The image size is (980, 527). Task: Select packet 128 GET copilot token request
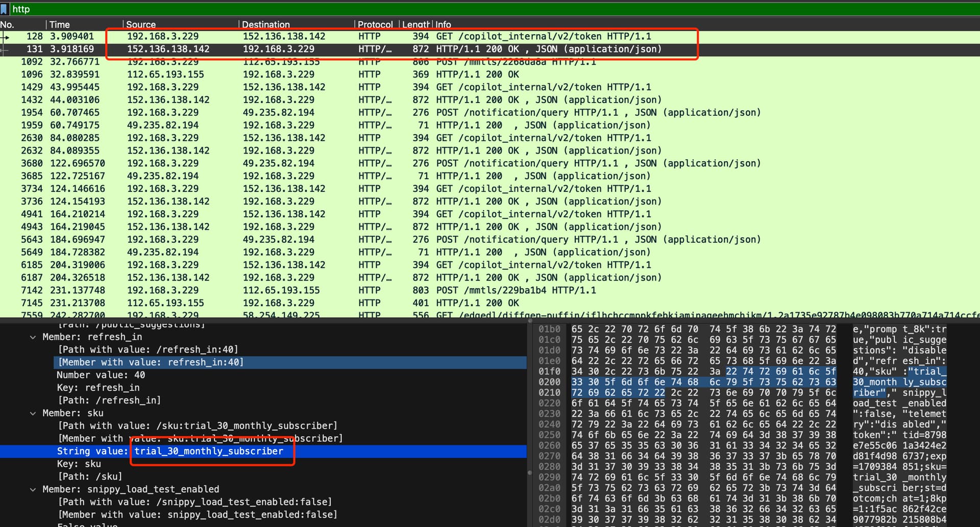tap(490, 37)
